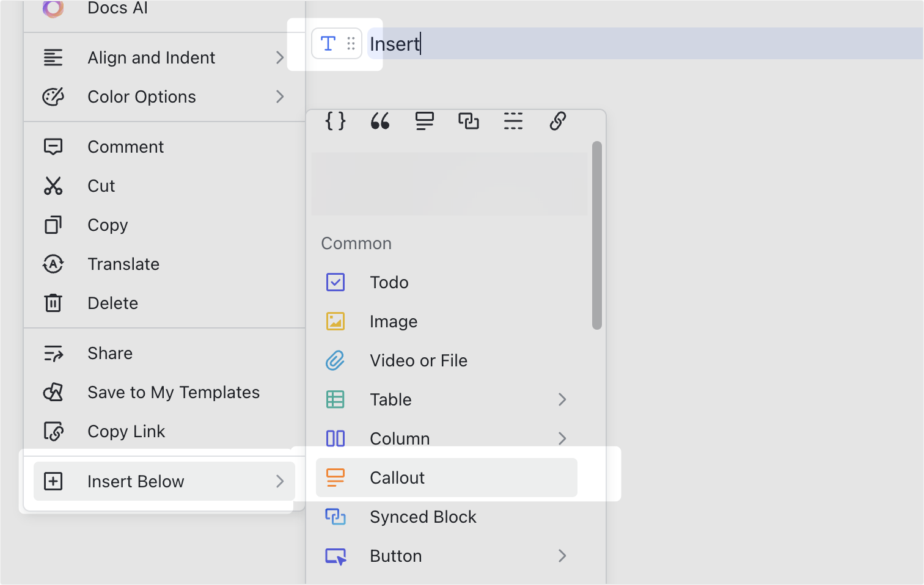The height and width of the screenshot is (585, 924).
Task: Select the Todo checkbox icon in Common
Action: tap(335, 282)
